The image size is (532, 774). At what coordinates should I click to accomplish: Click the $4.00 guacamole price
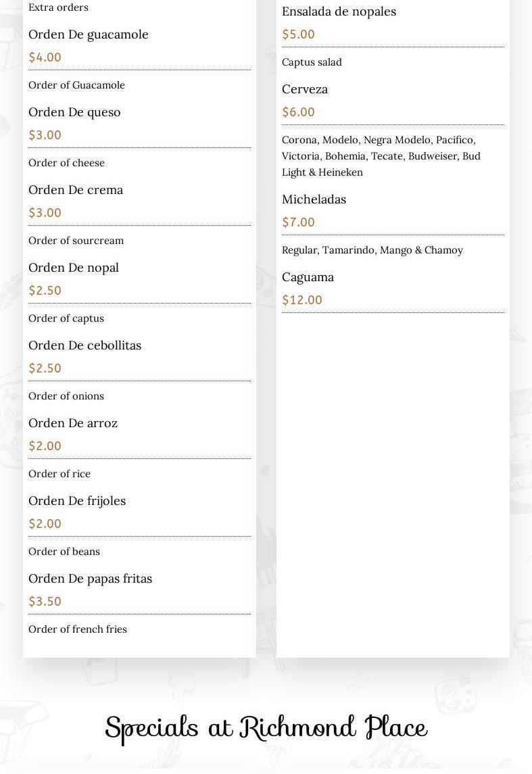coord(45,57)
